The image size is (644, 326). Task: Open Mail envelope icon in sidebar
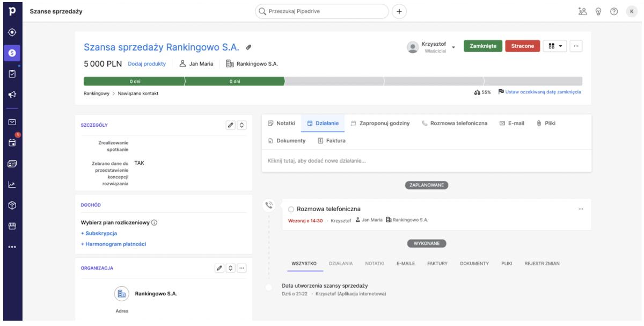11,122
